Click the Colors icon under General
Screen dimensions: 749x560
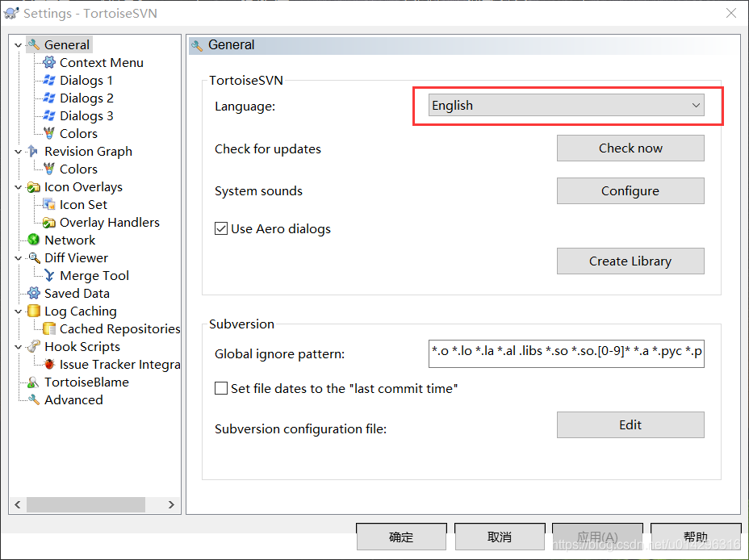[48, 133]
